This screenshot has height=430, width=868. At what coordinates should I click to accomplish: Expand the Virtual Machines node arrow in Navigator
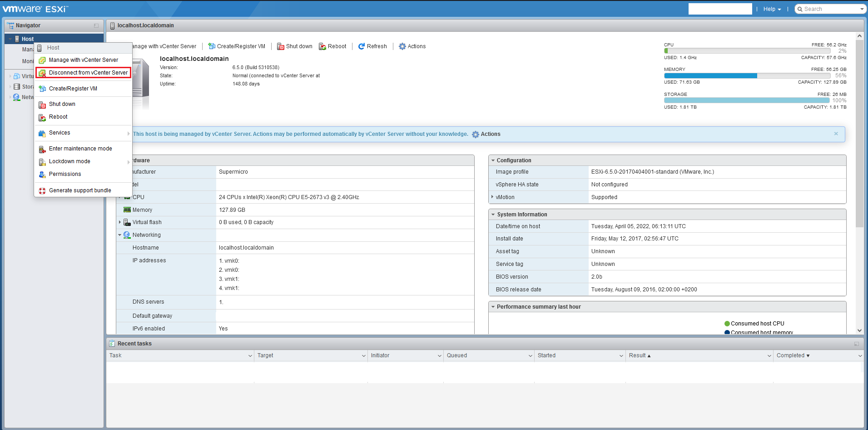coord(10,76)
